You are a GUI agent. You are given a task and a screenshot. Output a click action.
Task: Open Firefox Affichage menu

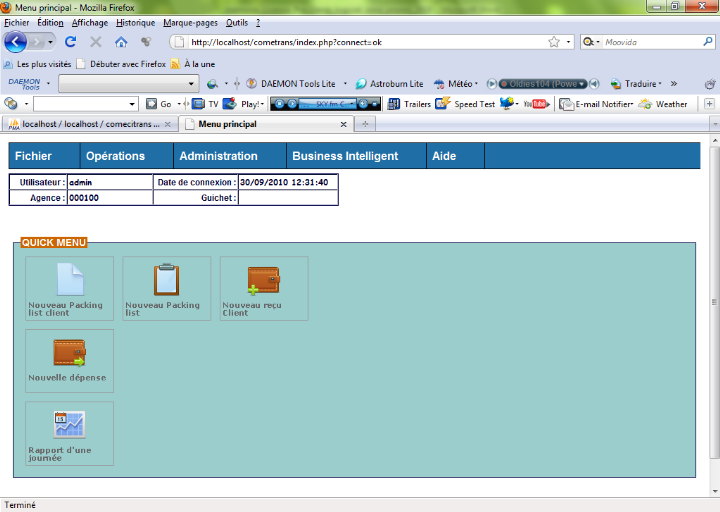(x=90, y=23)
